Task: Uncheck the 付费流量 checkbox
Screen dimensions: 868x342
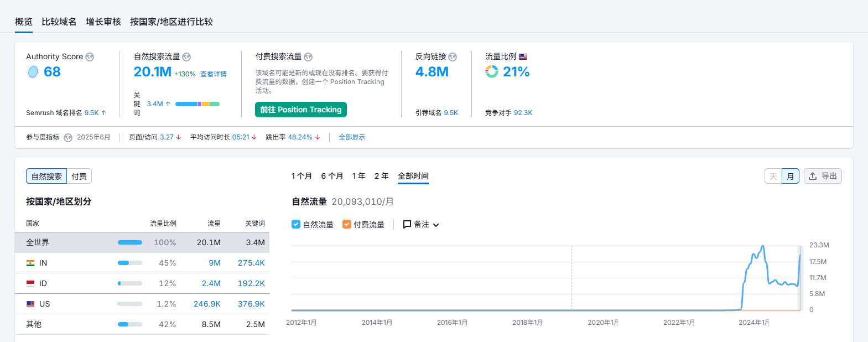Action: (x=347, y=224)
